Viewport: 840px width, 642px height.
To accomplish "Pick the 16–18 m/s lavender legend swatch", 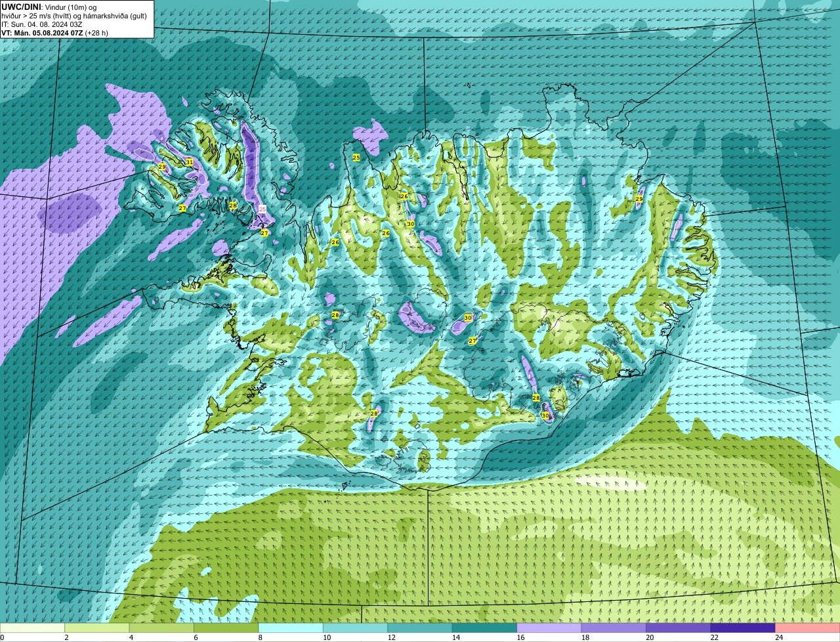I will coord(550,628).
